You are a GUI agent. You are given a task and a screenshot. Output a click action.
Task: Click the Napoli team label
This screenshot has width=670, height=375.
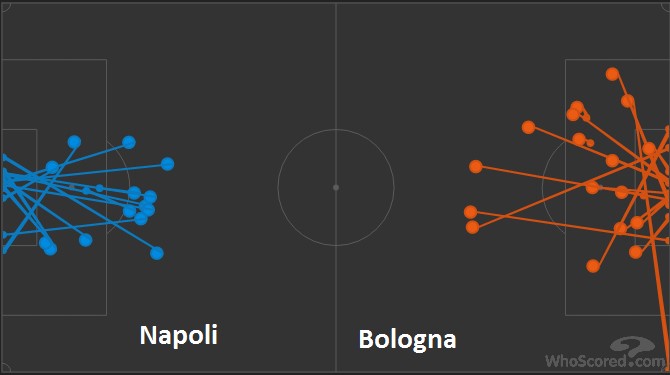(179, 336)
